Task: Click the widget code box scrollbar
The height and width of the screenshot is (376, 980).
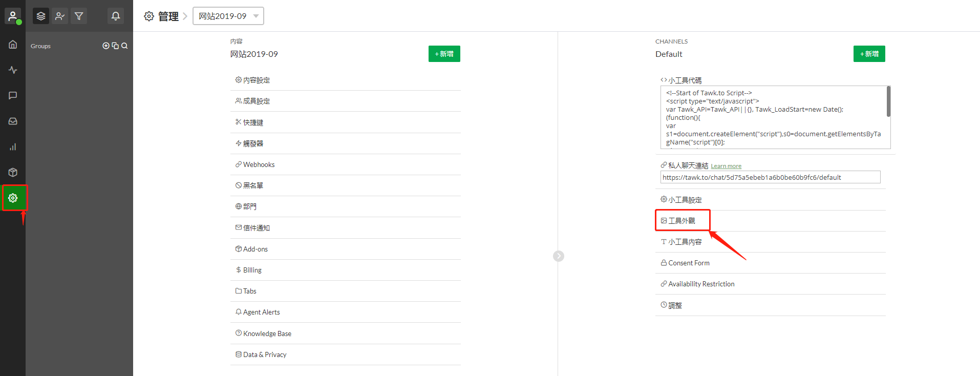Action: click(x=888, y=101)
